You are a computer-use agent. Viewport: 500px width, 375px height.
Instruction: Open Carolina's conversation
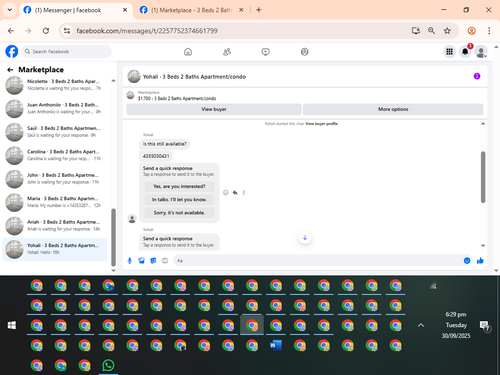[55, 155]
